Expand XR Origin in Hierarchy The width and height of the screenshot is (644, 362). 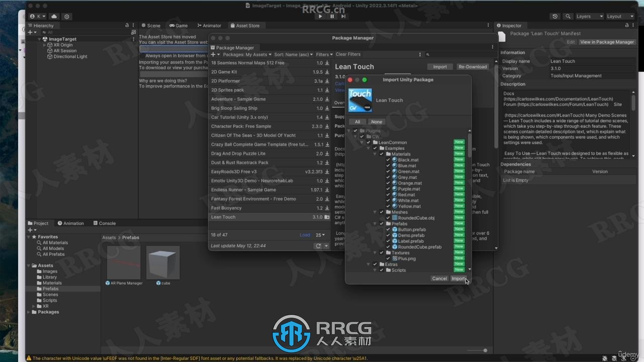coord(44,45)
